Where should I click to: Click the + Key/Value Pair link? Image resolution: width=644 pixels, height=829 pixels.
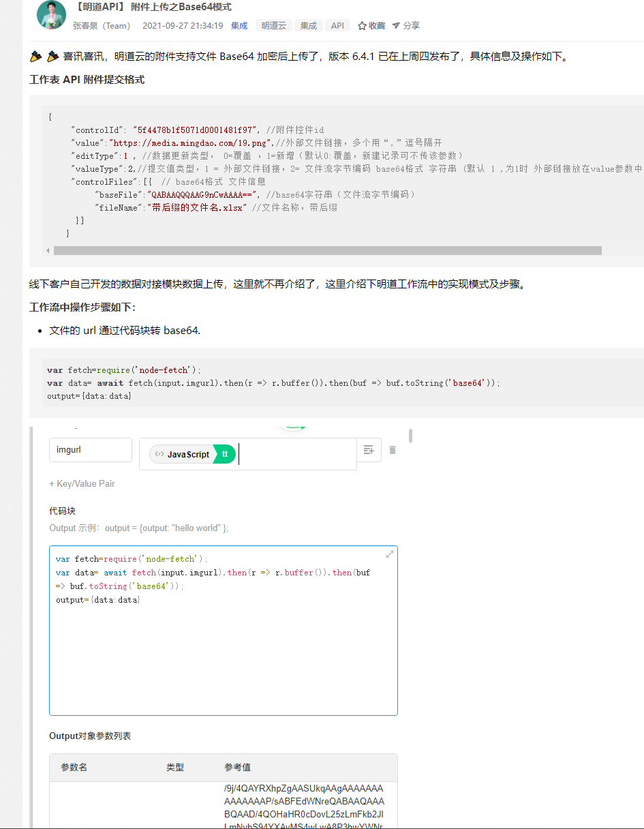coord(82,483)
